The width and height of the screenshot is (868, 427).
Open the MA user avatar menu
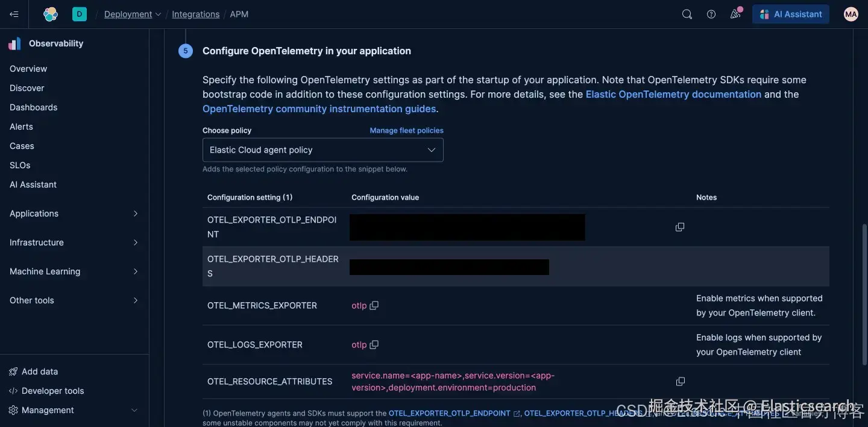click(851, 14)
